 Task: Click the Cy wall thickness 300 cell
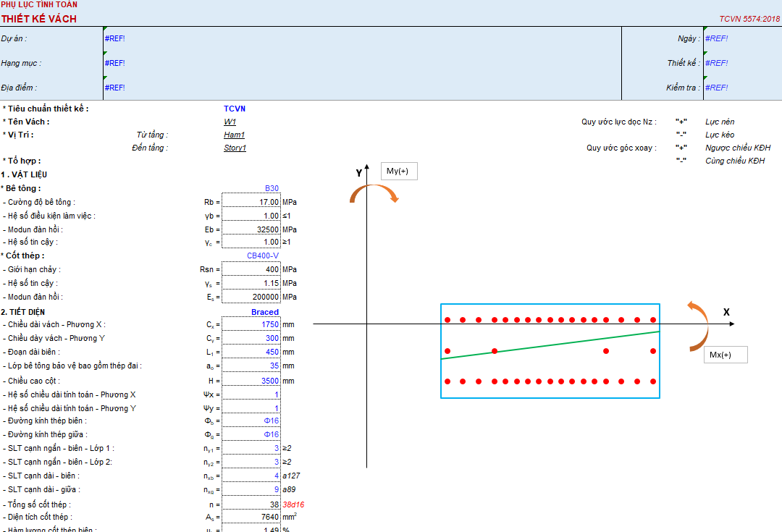coord(251,338)
